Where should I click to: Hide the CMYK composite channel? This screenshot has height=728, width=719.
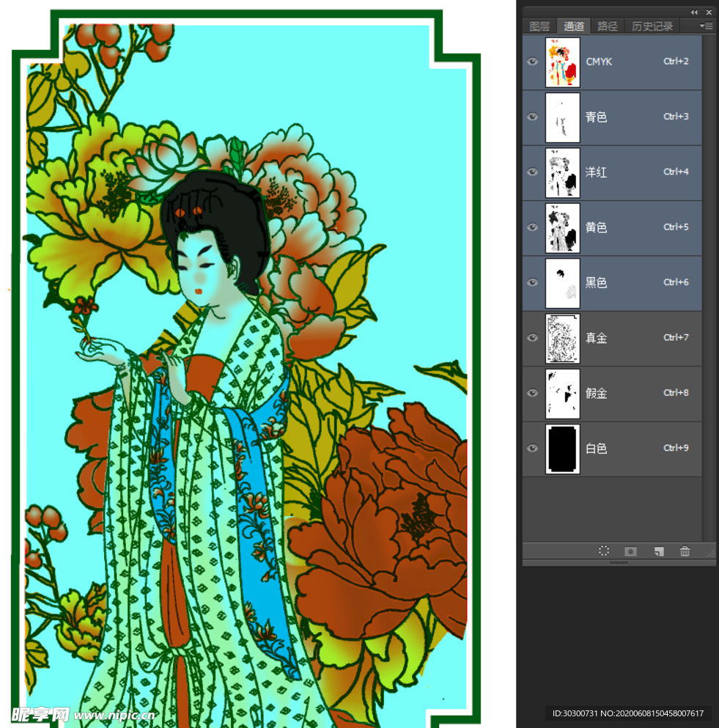tap(533, 62)
